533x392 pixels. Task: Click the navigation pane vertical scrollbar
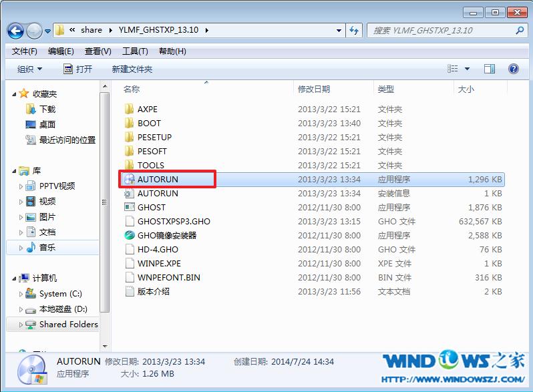click(x=105, y=200)
